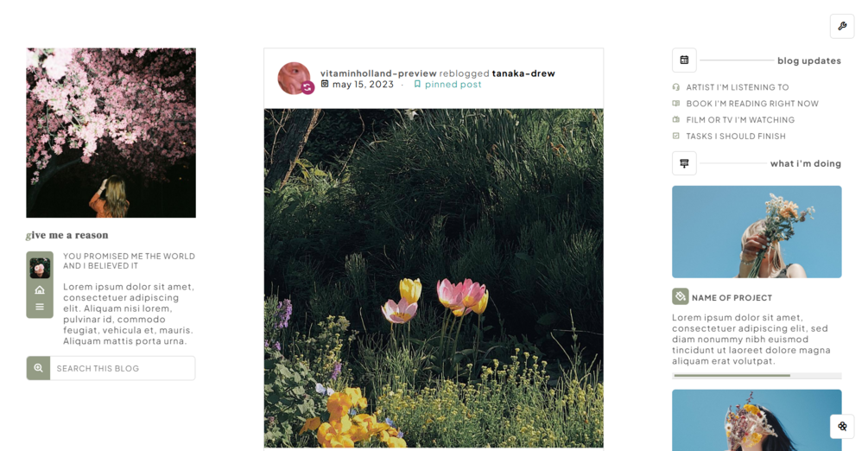Click the home icon in sidebar
This screenshot has height=451, width=868.
(x=40, y=290)
